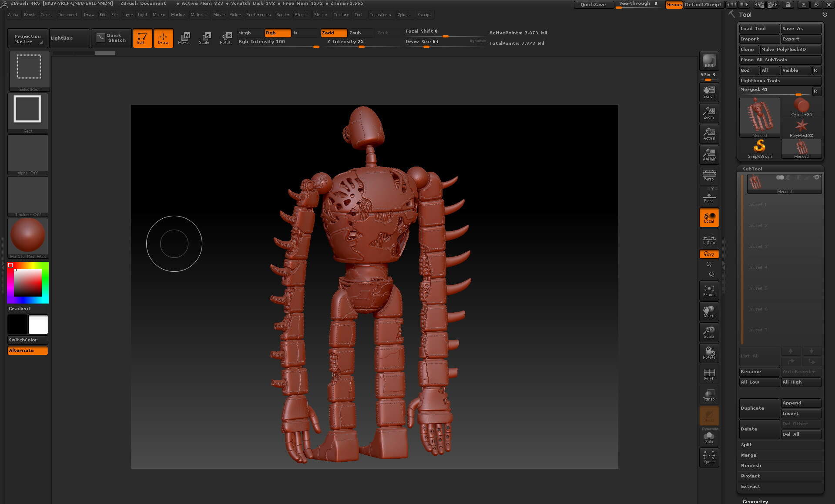Open the SelectRect brush picker
Image resolution: width=835 pixels, height=504 pixels.
29,71
